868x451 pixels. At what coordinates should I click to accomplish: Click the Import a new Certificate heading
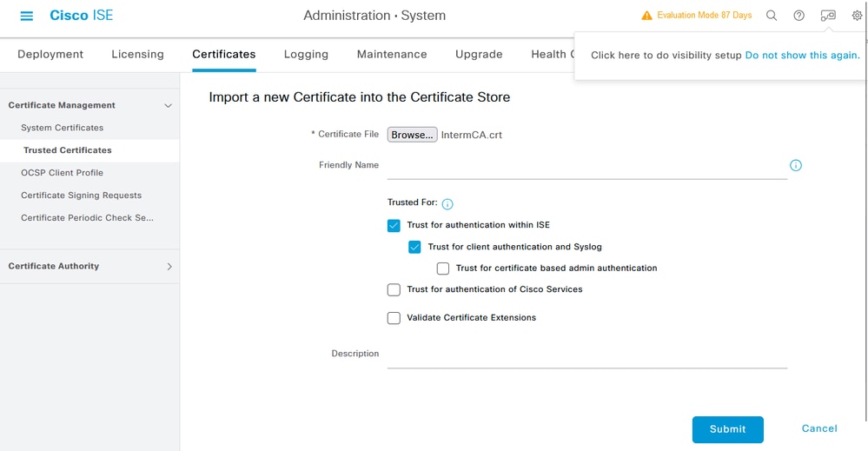359,97
